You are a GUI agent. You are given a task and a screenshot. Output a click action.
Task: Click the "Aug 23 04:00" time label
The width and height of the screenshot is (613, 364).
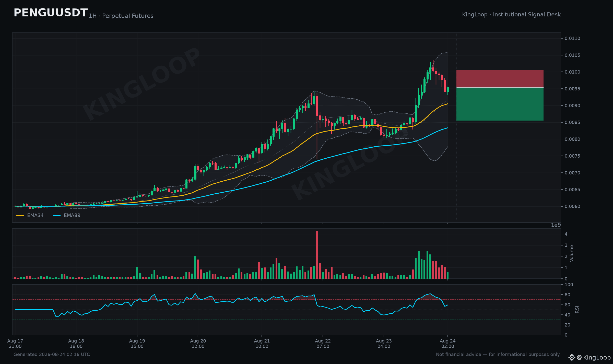(x=384, y=344)
